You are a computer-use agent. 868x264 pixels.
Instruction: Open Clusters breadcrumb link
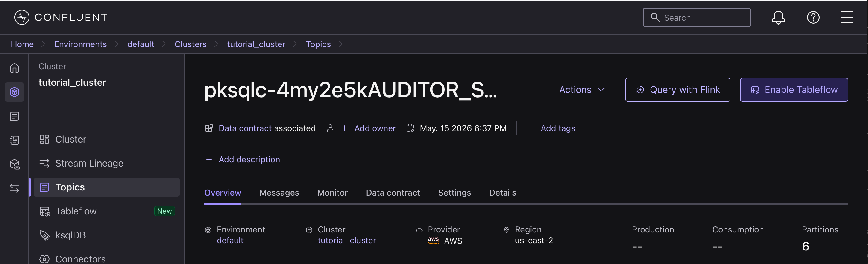[191, 44]
